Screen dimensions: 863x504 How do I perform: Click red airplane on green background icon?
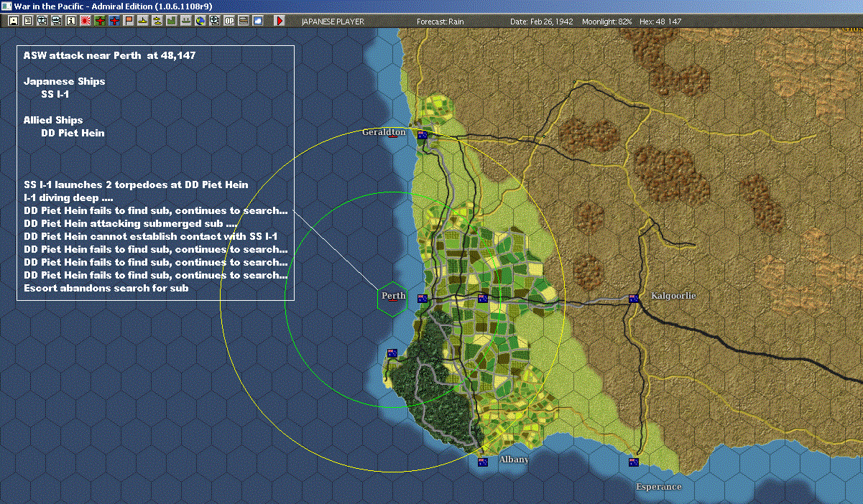pos(100,21)
